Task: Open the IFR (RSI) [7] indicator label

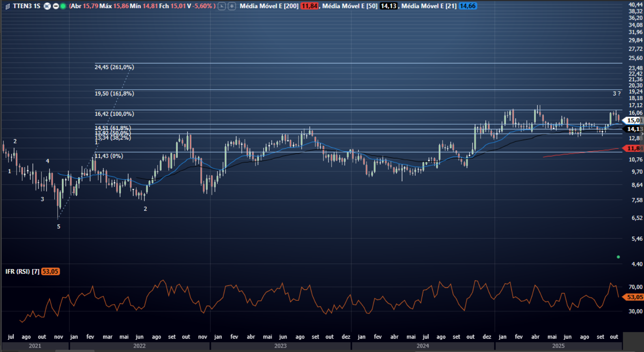Action: pos(22,272)
